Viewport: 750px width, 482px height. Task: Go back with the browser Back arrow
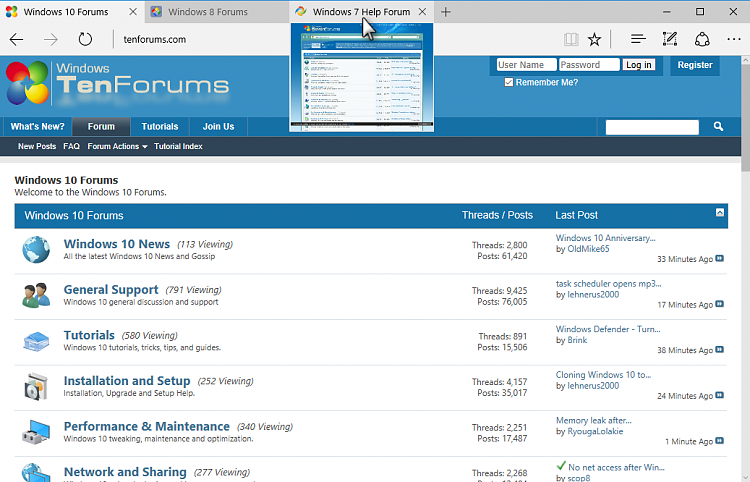(17, 40)
